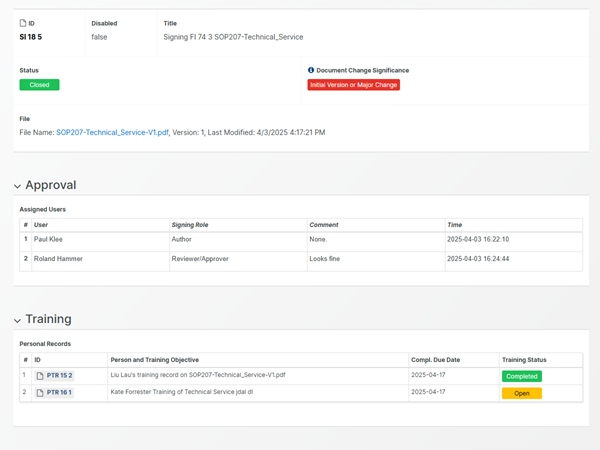Viewport: 600px width, 450px height.
Task: Click the Person and Training Objective header
Action: (155, 359)
